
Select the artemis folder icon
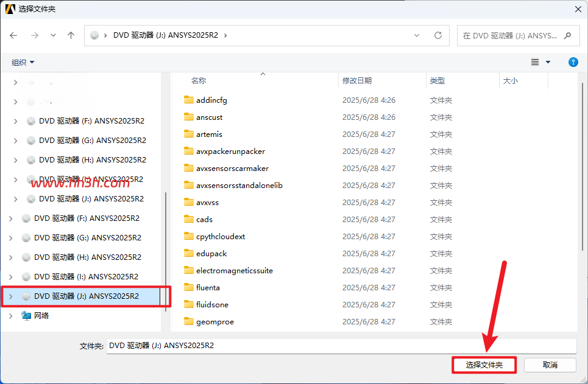click(x=189, y=134)
